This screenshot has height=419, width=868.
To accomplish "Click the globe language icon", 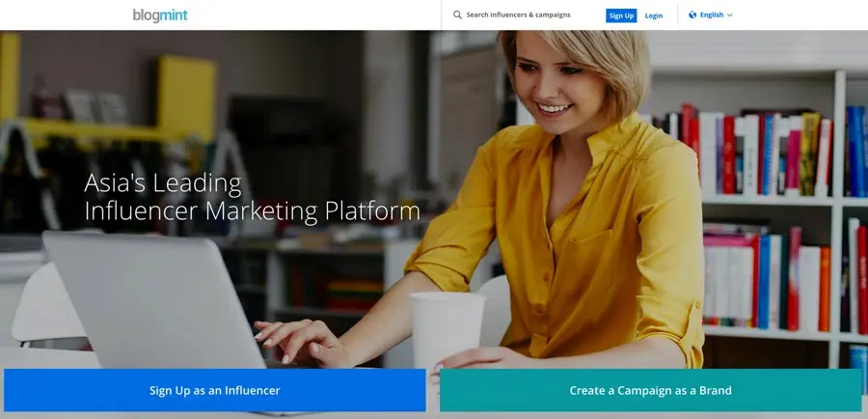I will point(692,15).
